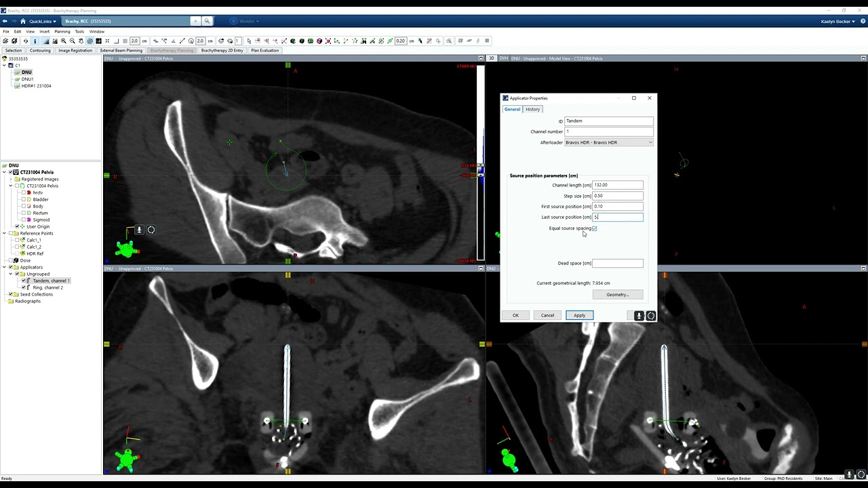
Task: Open the patient search magnifier icon
Action: pyautogui.click(x=208, y=21)
